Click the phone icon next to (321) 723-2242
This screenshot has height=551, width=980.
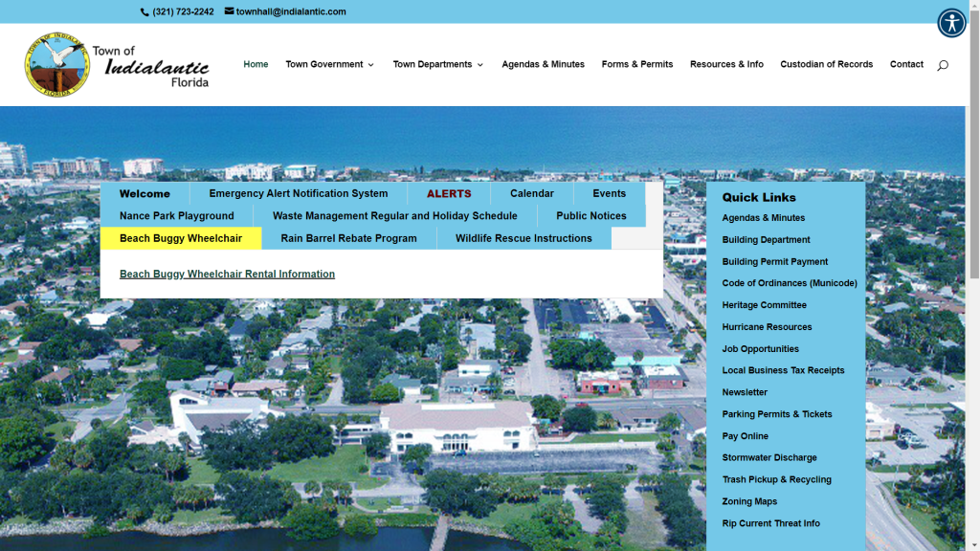coord(144,11)
